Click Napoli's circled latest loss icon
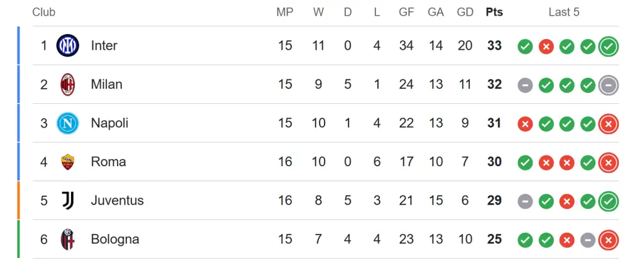The width and height of the screenshot is (644, 263). tap(608, 124)
